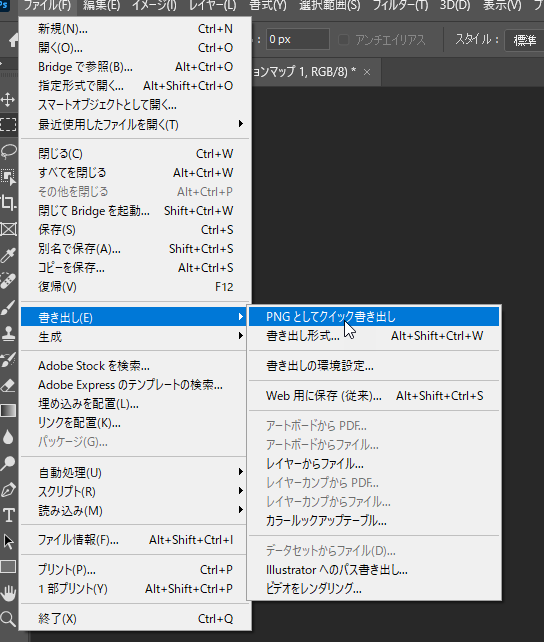Image resolution: width=544 pixels, height=642 pixels.
Task: Close the document tab
Action: coord(367,72)
